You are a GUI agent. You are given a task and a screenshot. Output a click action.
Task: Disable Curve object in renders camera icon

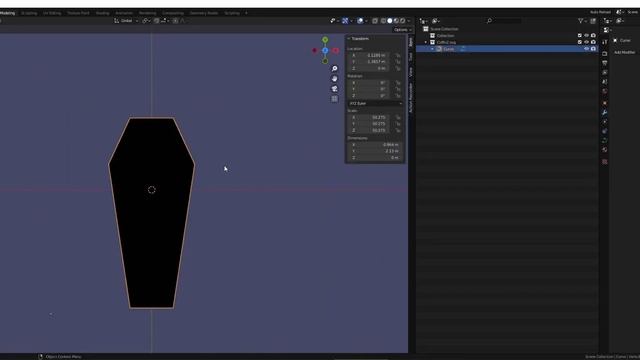593,49
